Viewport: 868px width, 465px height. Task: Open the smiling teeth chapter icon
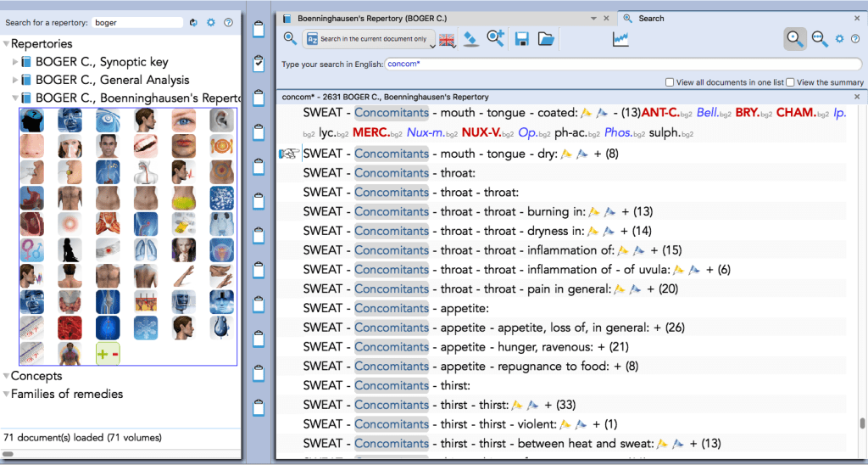145,146
